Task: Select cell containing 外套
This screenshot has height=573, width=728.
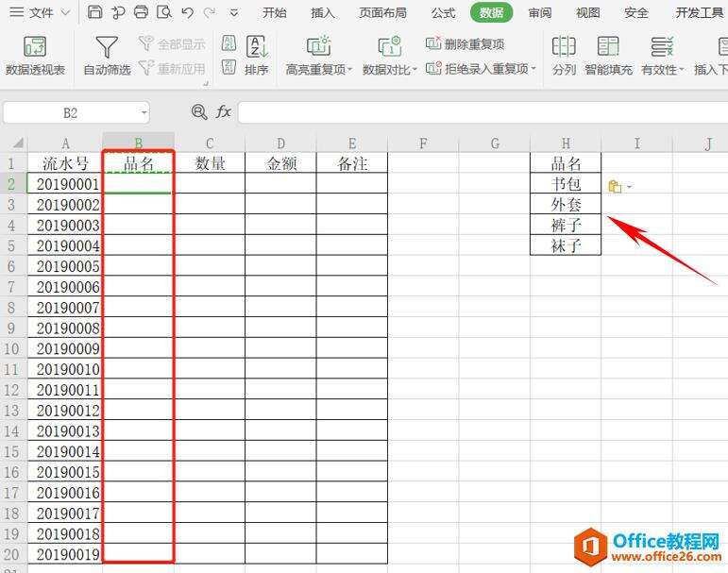Action: tap(566, 204)
